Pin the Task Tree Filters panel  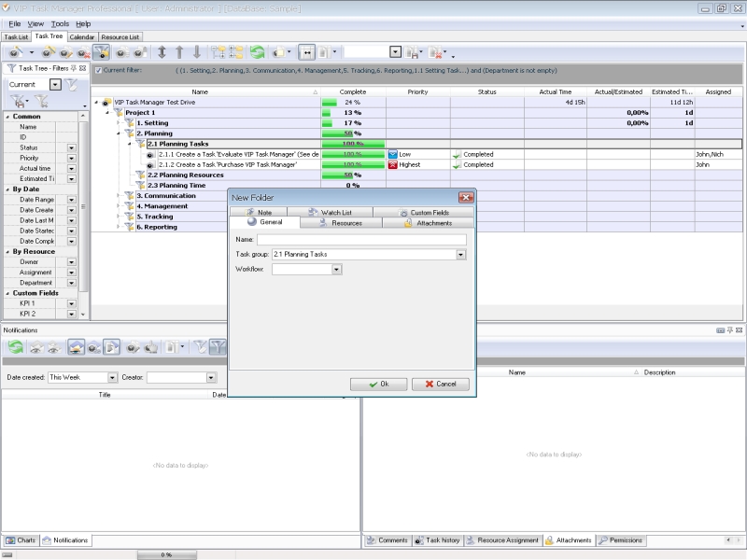(74, 68)
